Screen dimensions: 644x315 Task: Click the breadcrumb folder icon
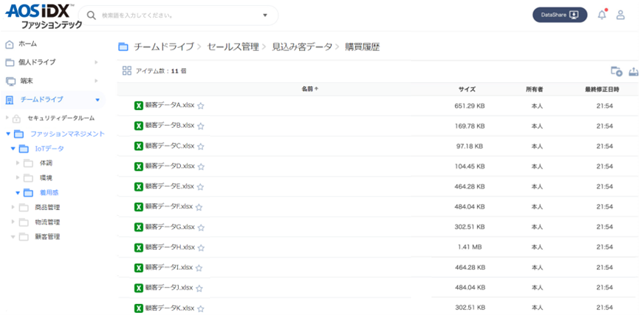point(123,47)
